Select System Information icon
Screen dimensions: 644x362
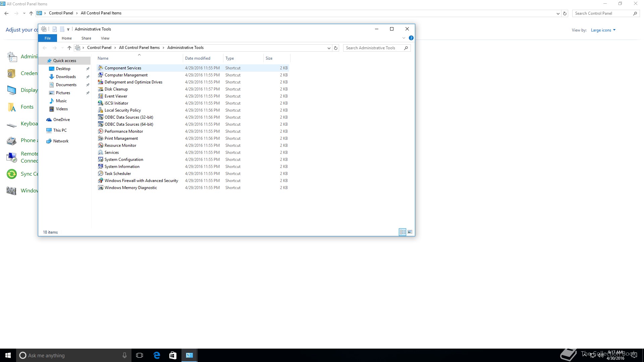[100, 166]
